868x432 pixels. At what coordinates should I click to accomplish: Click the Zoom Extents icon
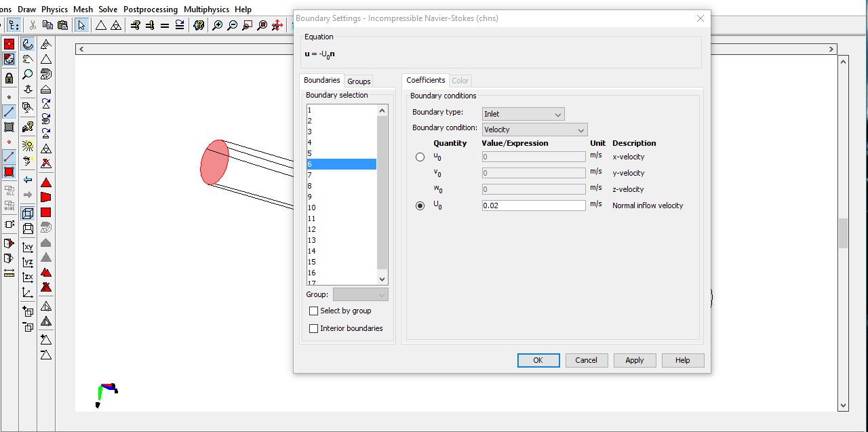(x=262, y=25)
